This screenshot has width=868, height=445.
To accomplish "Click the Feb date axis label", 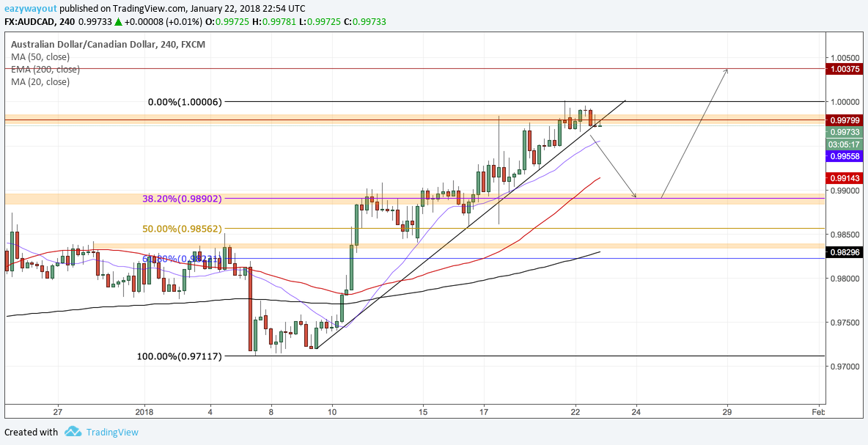I will [818, 412].
